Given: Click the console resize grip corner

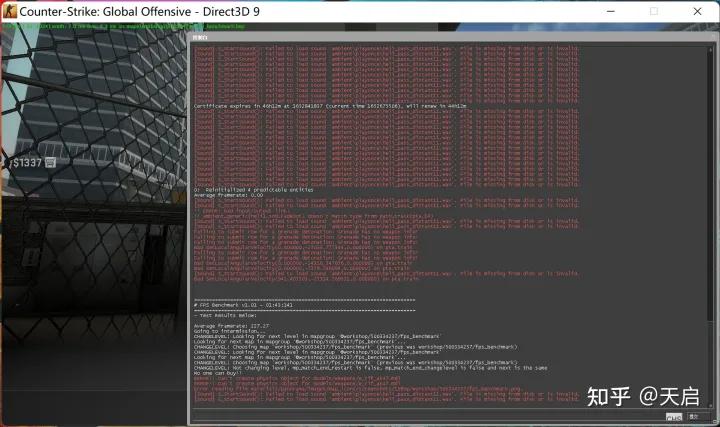Looking at the screenshot, I should click(x=714, y=421).
